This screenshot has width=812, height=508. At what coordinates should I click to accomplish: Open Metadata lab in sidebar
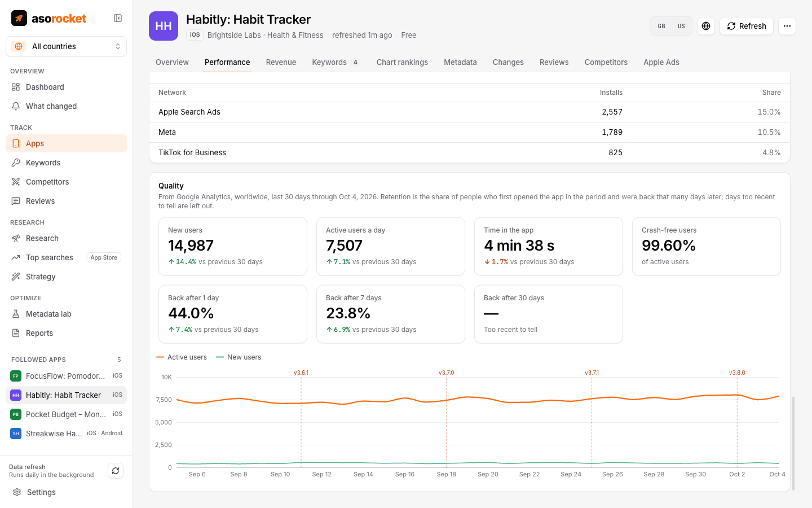coord(66,314)
